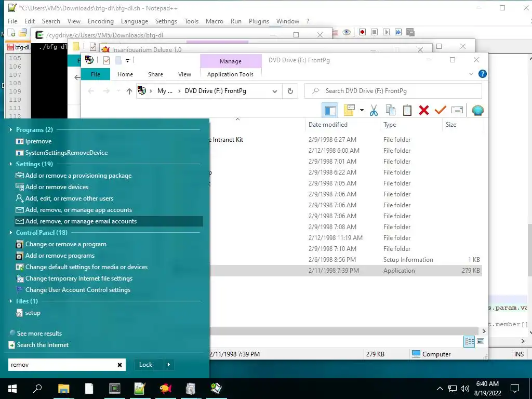The width and height of the screenshot is (532, 399).
Task: Open the Home ribbon tab
Action: click(125, 74)
